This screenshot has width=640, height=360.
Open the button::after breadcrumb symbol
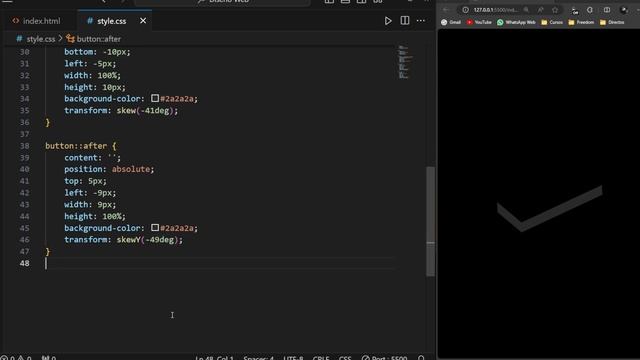pos(93,39)
